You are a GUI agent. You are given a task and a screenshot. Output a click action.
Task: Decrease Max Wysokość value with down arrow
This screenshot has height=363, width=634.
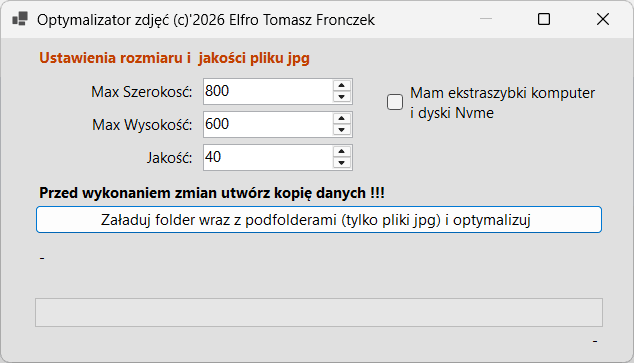pyautogui.click(x=342, y=130)
